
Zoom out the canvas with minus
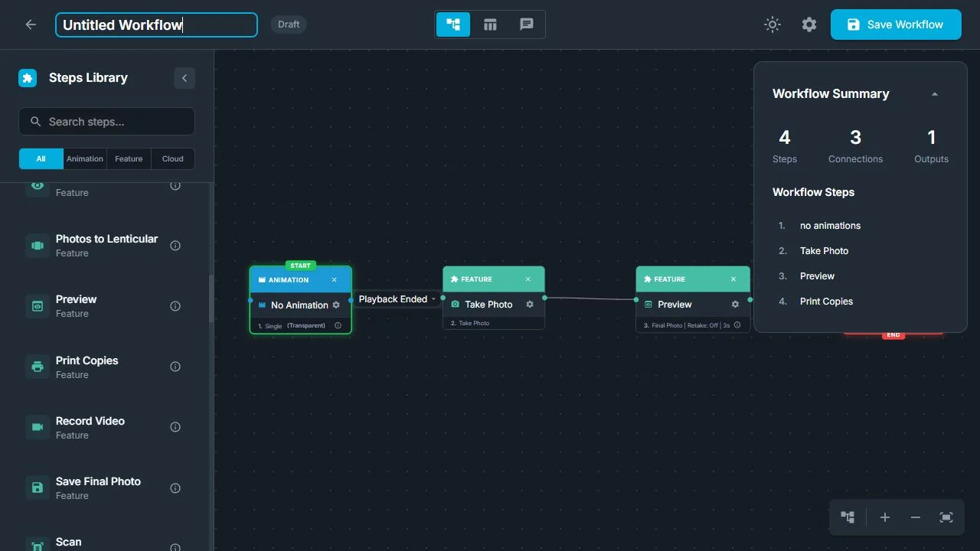(x=916, y=517)
